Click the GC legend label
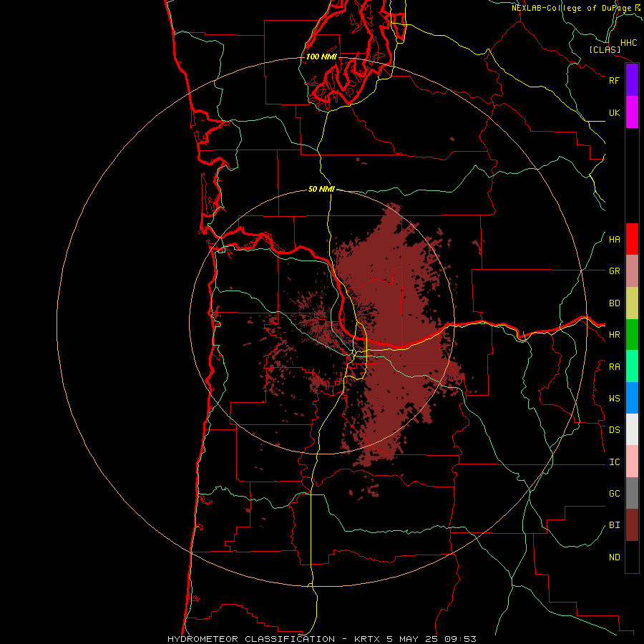 pos(614,494)
